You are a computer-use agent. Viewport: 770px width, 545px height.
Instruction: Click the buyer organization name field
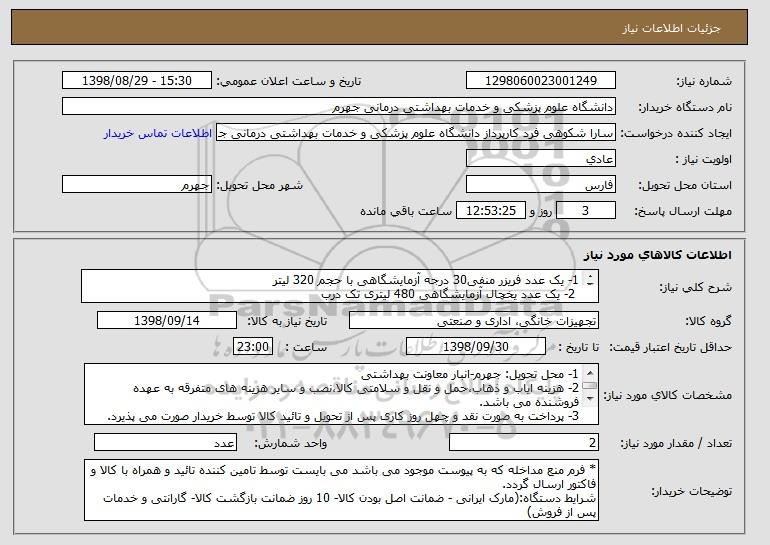[339, 107]
